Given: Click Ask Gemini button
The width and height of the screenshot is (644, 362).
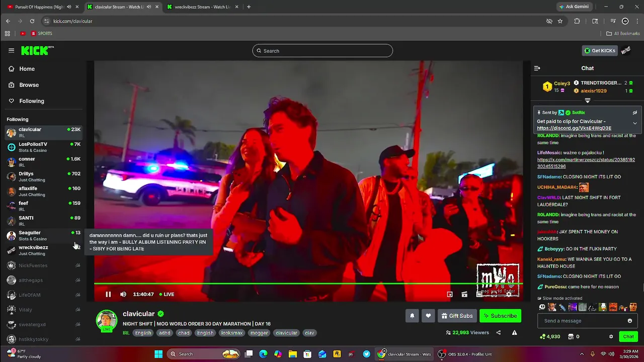Looking at the screenshot, I should [x=573, y=7].
